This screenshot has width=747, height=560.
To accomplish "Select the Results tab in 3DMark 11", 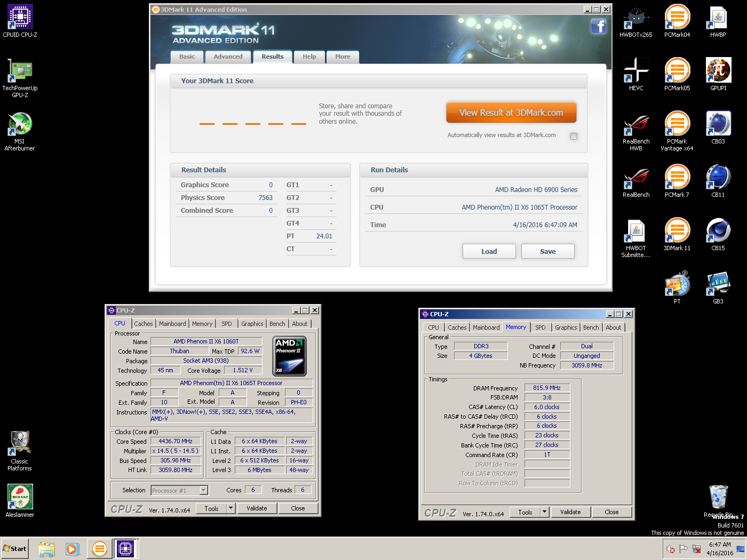I will (x=273, y=57).
